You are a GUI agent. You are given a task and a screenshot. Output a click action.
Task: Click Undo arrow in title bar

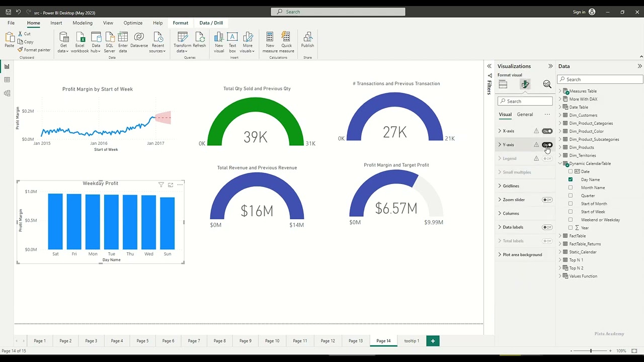(x=19, y=12)
